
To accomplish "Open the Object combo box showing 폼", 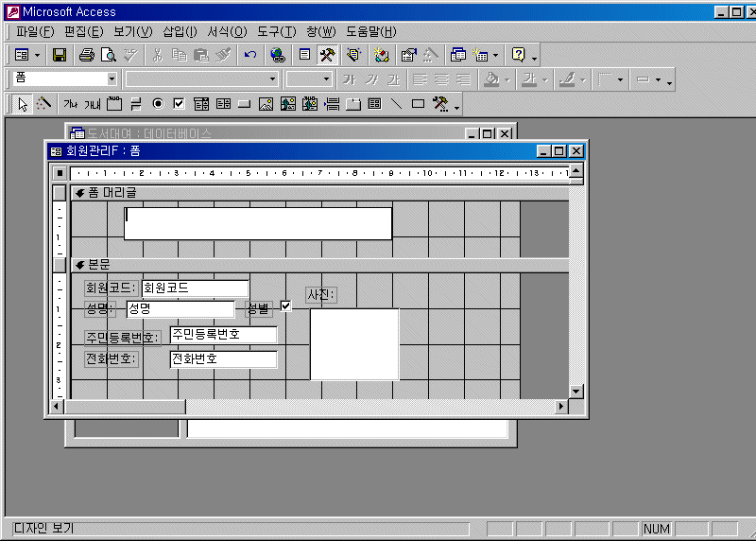I will tap(66, 79).
